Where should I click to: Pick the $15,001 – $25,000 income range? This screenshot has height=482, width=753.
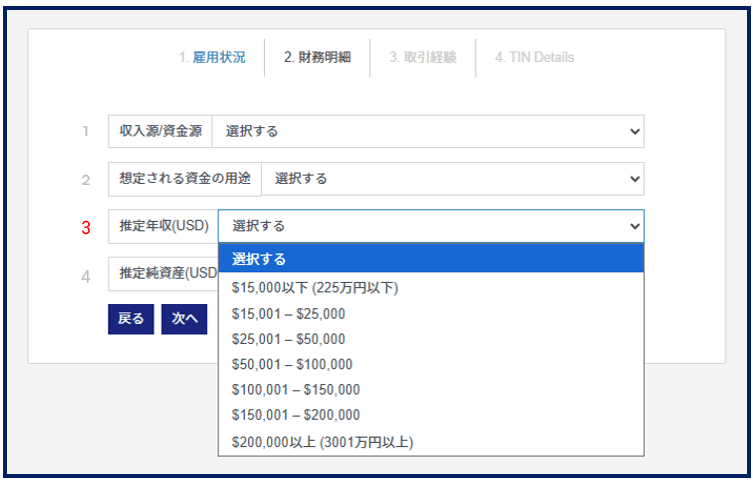click(288, 314)
